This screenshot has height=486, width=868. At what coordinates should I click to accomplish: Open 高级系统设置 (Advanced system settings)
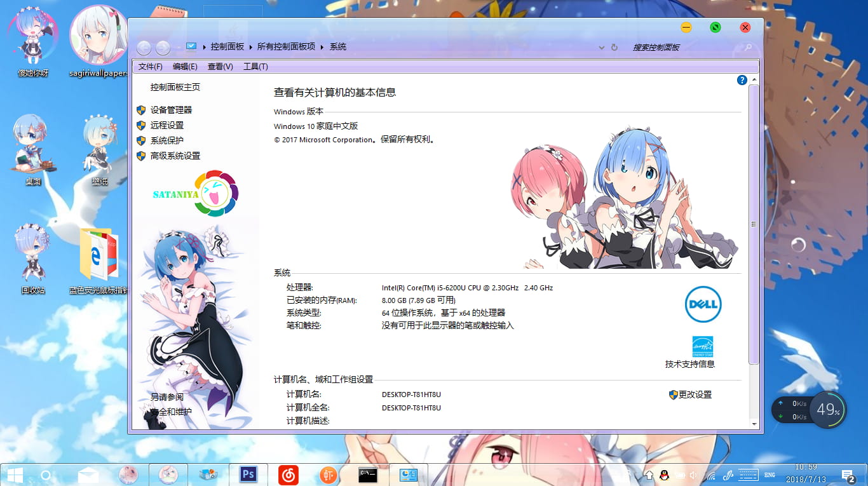coord(175,156)
